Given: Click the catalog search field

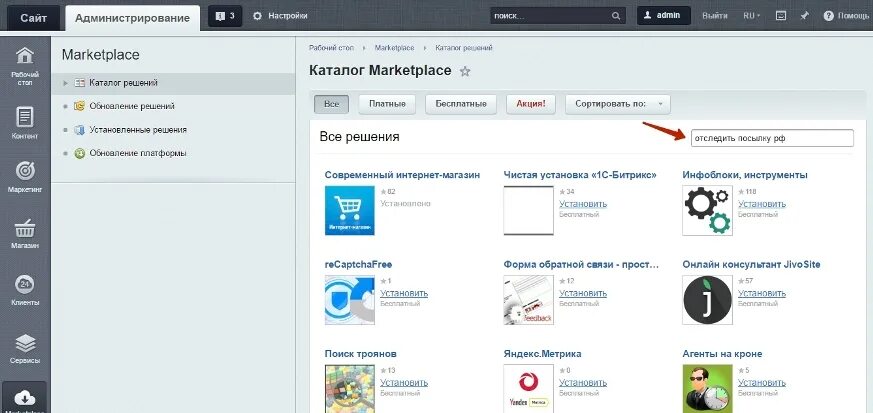Looking at the screenshot, I should [772, 138].
